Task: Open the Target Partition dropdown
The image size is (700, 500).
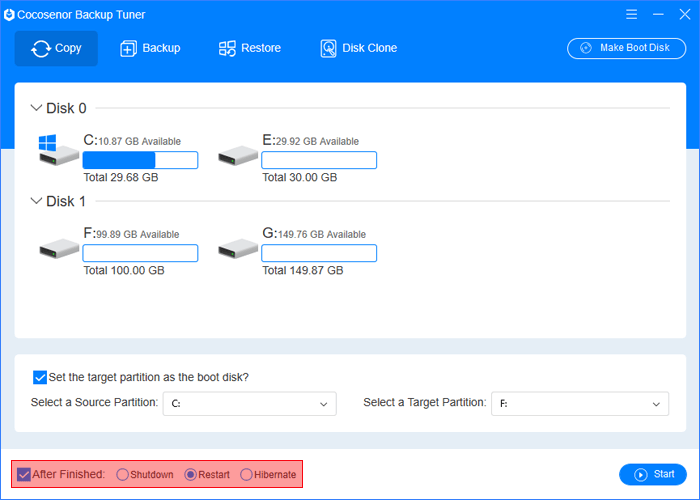Action: point(580,404)
